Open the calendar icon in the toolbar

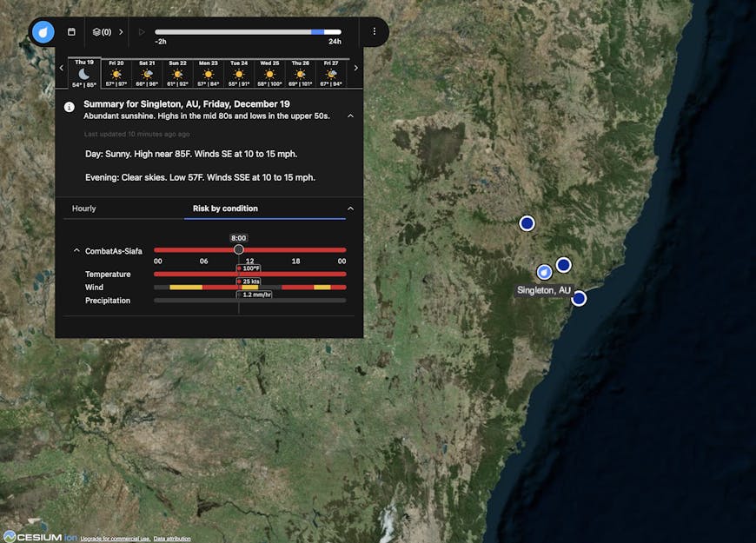point(72,31)
